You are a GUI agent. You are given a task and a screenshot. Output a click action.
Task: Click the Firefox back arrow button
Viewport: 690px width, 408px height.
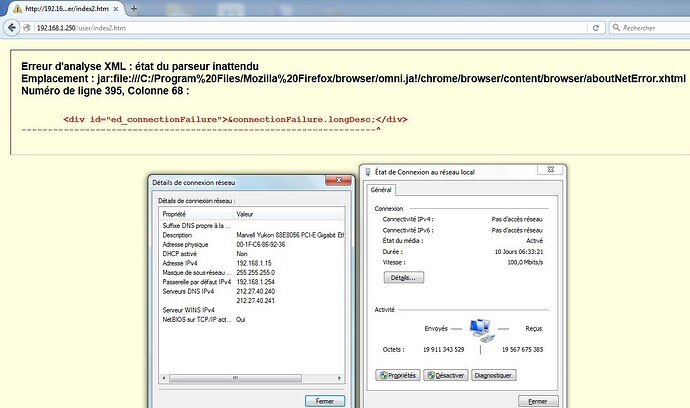tap(10, 28)
